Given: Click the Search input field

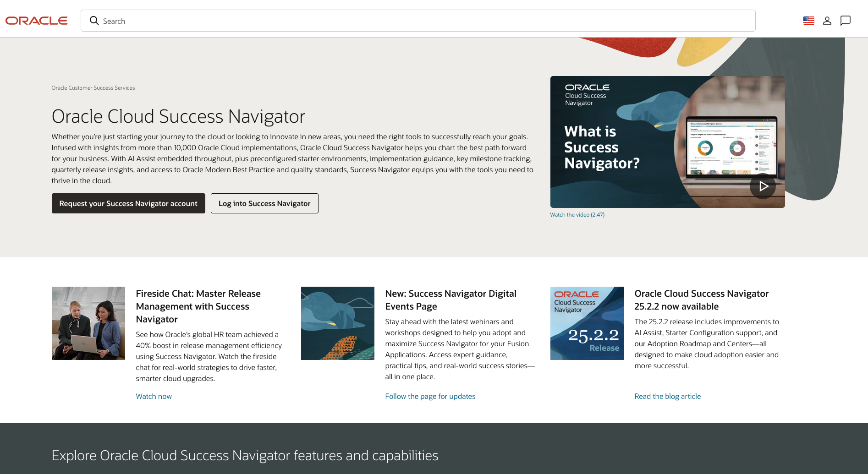Looking at the screenshot, I should 418,21.
